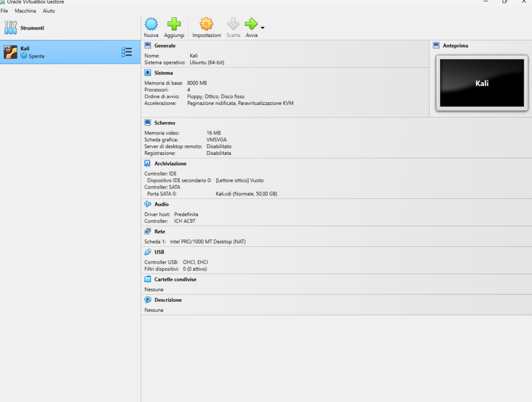Open the Aiuto menu
Screen dimensions: 532x402
pyautogui.click(x=49, y=11)
